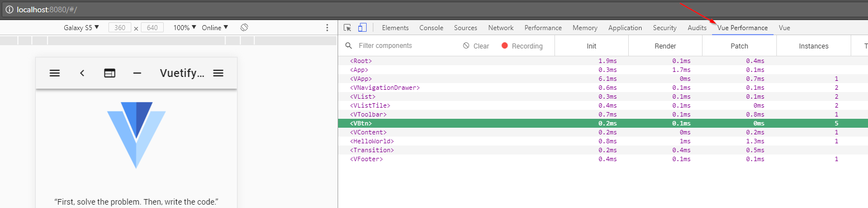Clear the recorded component data
868x208 pixels.
pos(476,46)
